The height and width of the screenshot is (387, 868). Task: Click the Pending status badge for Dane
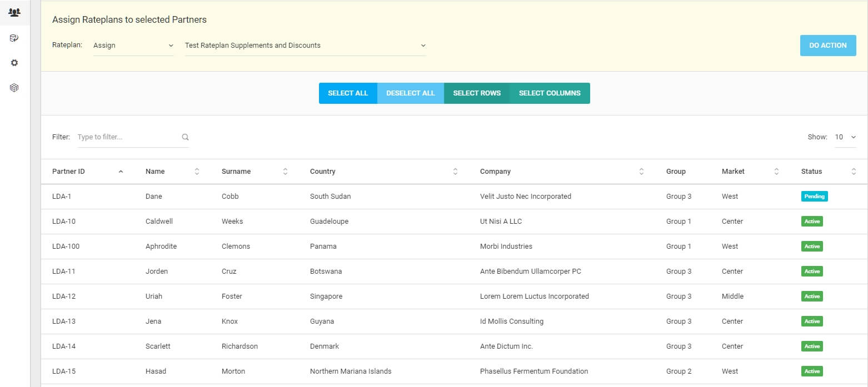click(x=814, y=197)
